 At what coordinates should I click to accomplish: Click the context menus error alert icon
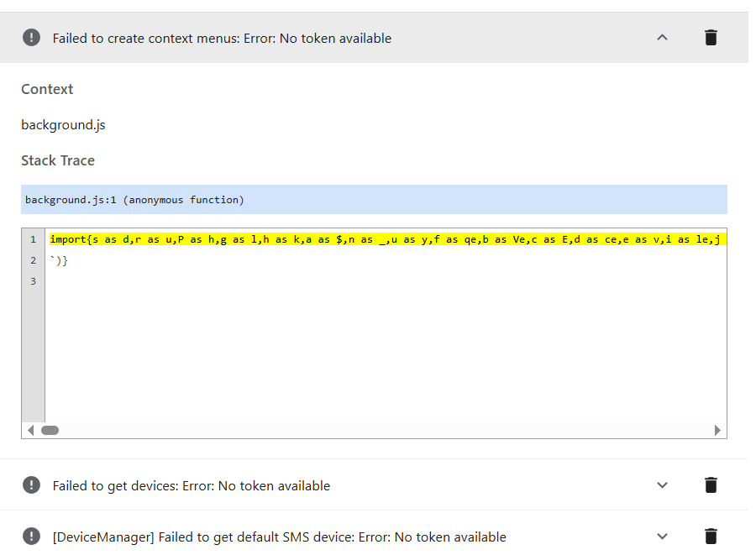pyautogui.click(x=31, y=38)
